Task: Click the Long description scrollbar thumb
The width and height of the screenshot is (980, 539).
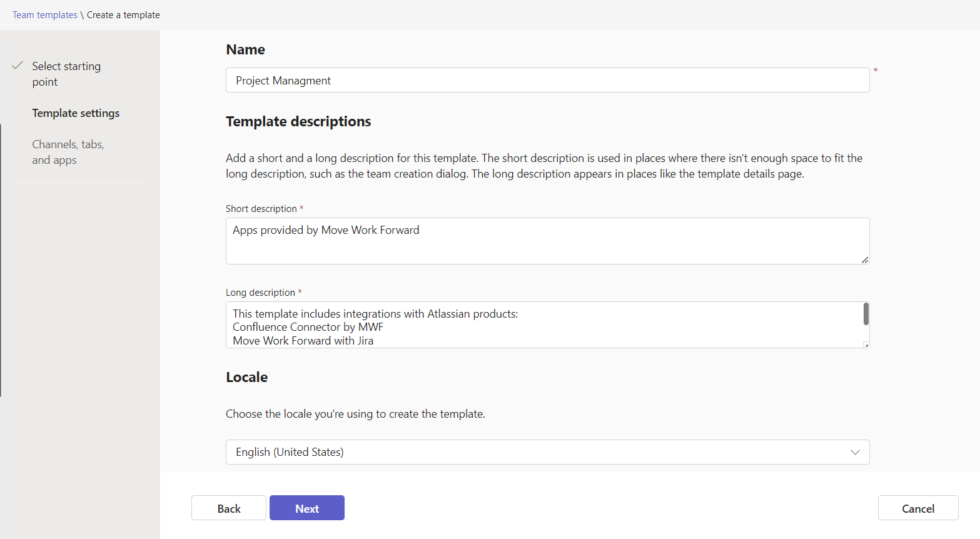Action: 866,314
